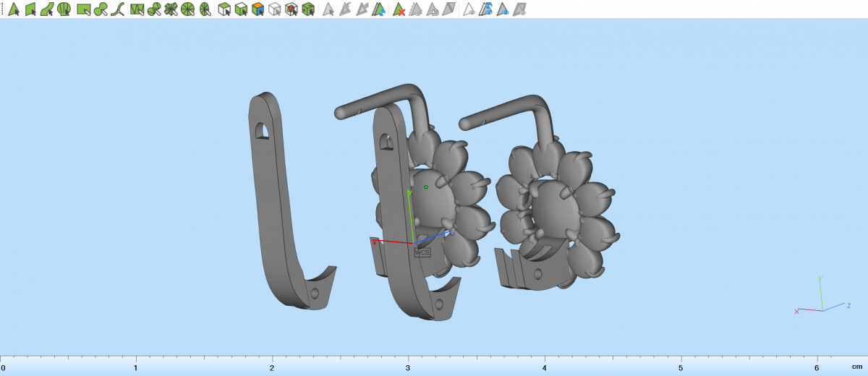Toggle visibility with the dark triangle eye icon

[x=503, y=9]
